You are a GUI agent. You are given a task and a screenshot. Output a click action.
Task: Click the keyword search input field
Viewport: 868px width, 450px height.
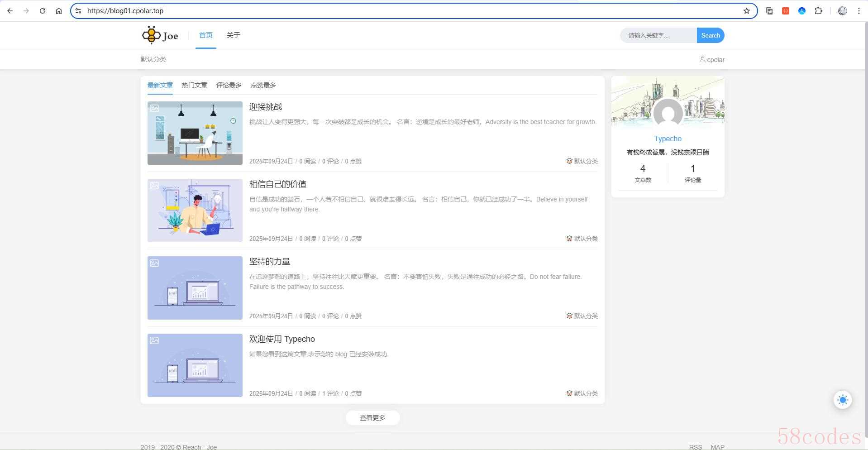point(658,35)
